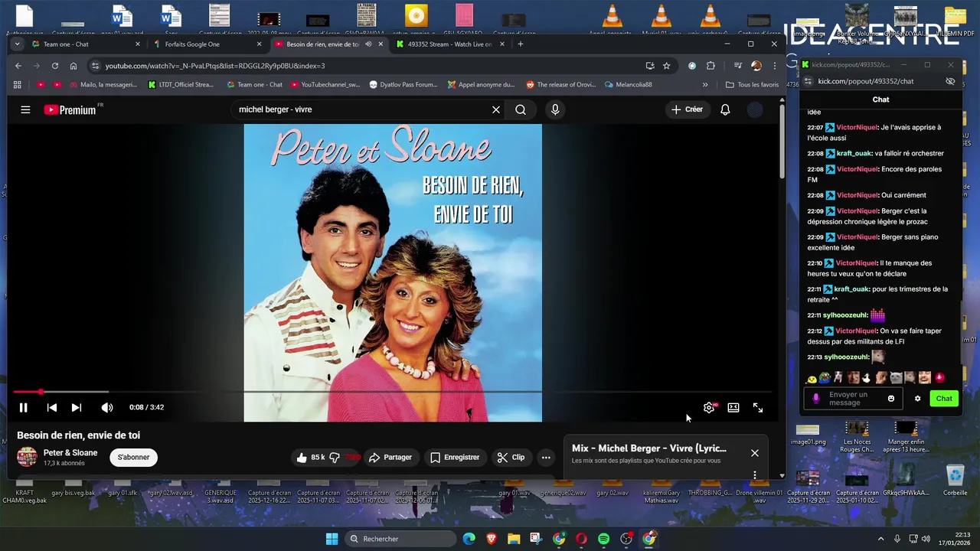Enter full screen mode
Viewport: 980px width, 551px height.
(x=758, y=407)
